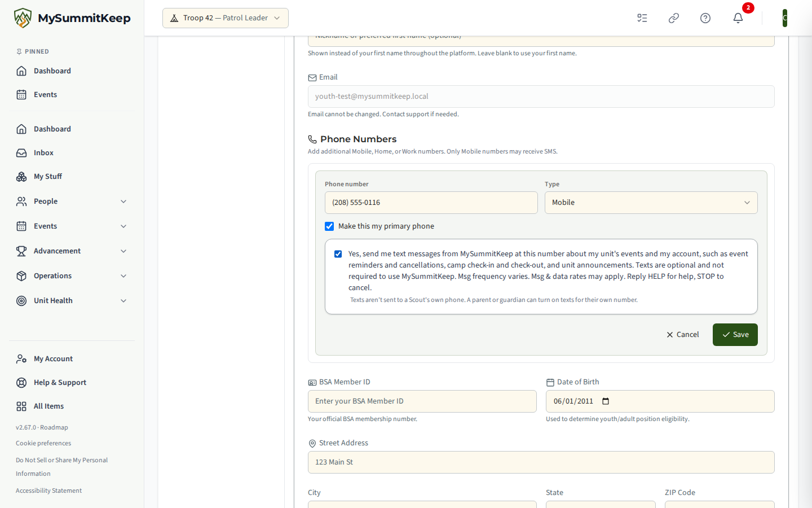This screenshot has width=812, height=508.
Task: Click the second Dashboard sidebar item
Action: (72, 129)
